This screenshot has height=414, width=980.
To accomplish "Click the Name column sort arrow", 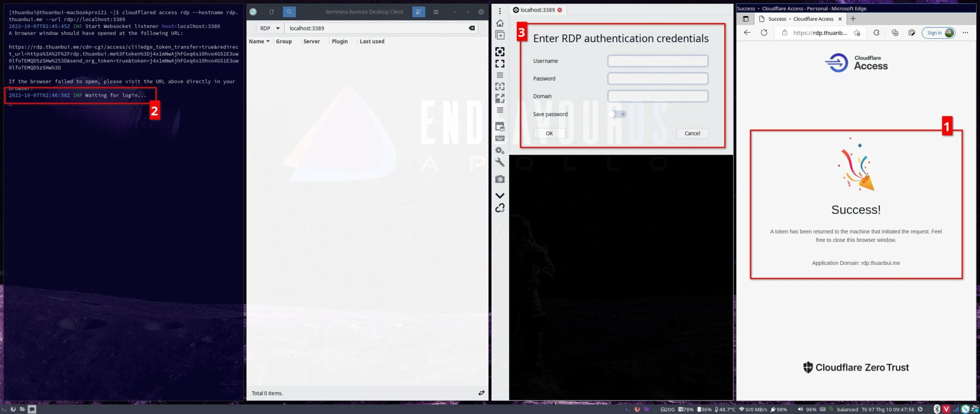I will click(268, 42).
